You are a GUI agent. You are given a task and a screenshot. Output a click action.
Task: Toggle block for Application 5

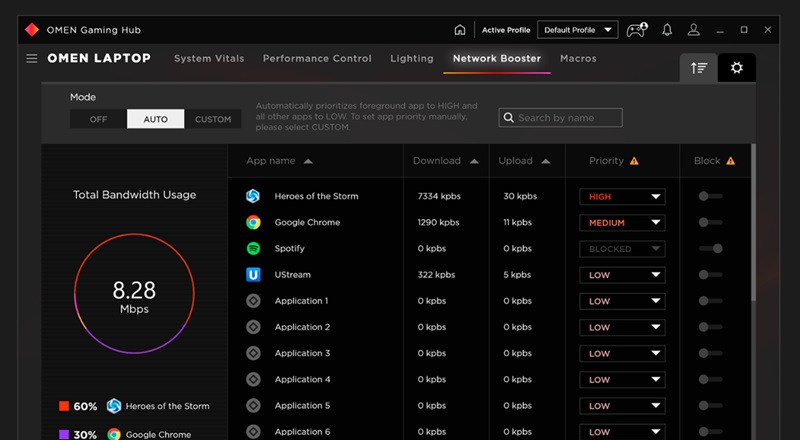click(x=710, y=405)
